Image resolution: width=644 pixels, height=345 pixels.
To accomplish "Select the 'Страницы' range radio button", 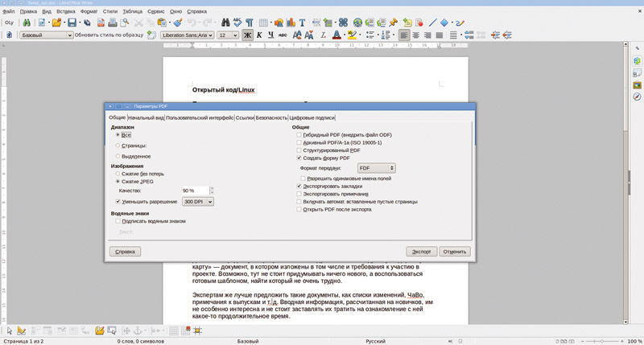I will (118, 146).
